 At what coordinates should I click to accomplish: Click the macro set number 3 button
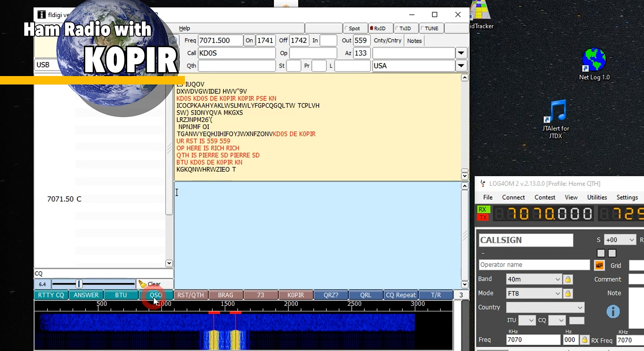coord(461,295)
